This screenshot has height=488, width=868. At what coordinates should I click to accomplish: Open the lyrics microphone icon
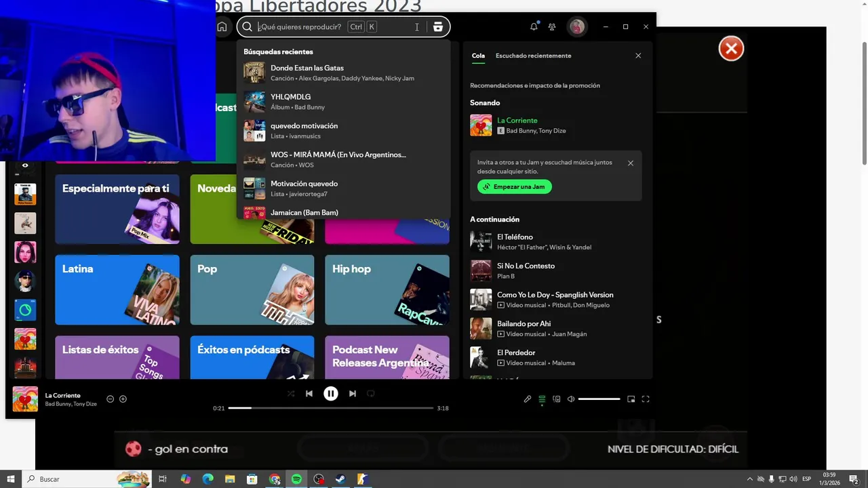tap(528, 399)
